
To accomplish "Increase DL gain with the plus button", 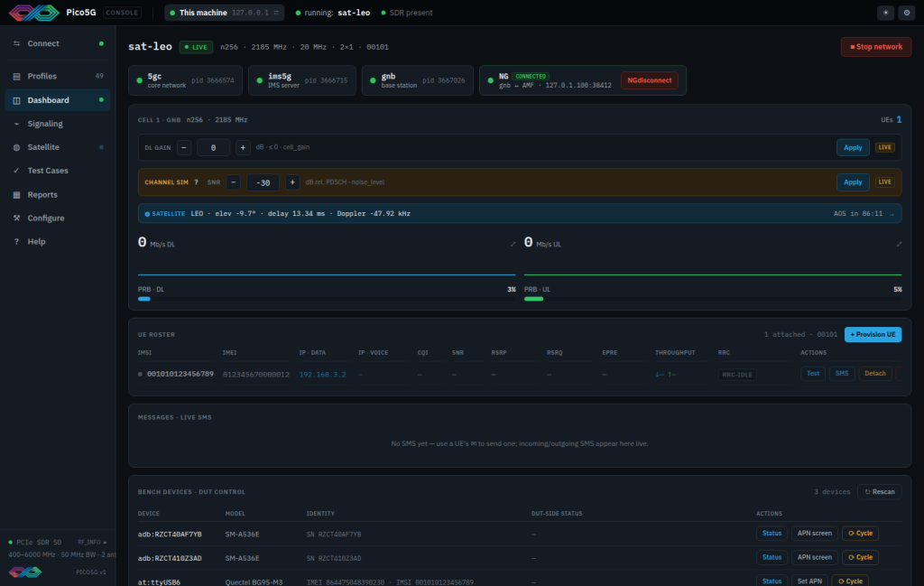I will point(243,147).
